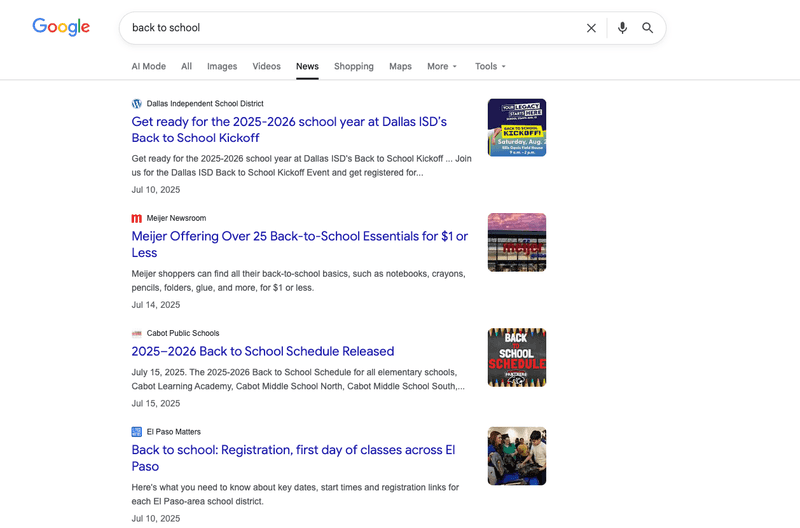This screenshot has width=800, height=528.
Task: Switch to the All results tab
Action: point(187,66)
